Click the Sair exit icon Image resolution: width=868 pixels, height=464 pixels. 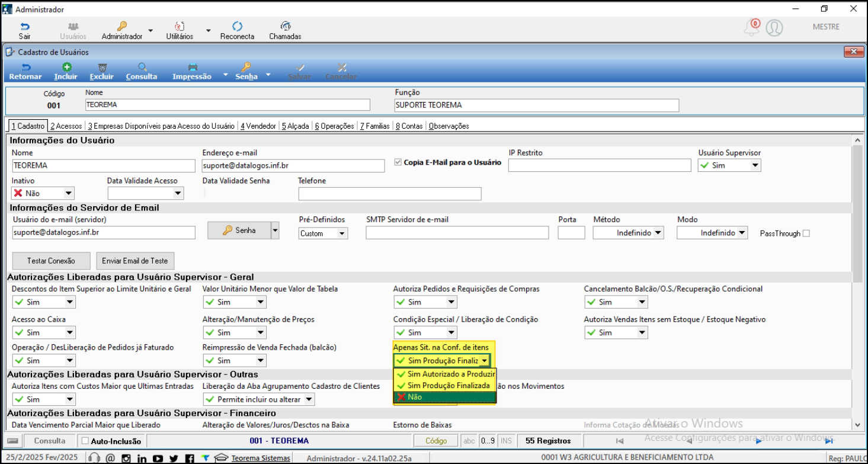pos(24,27)
